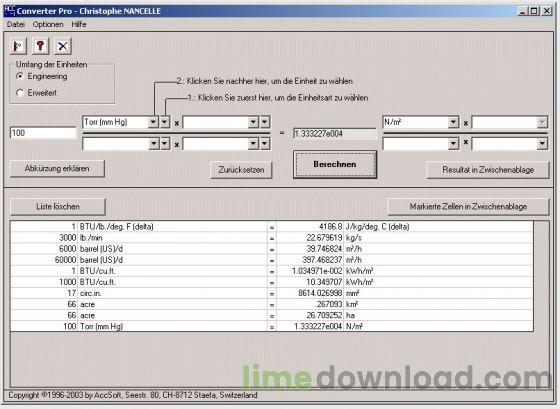Click the red key icon in toolbar
The width and height of the screenshot is (560, 409).
click(40, 46)
